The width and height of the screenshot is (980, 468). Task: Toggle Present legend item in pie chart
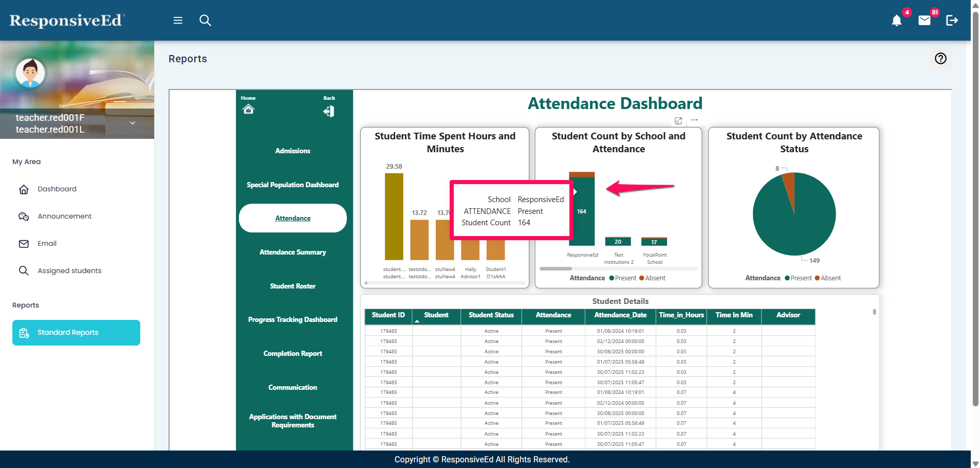pyautogui.click(x=801, y=278)
